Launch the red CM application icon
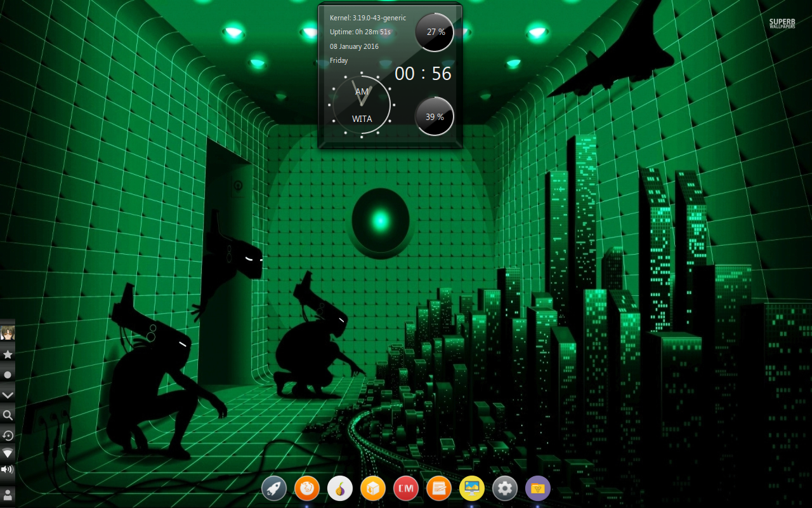The image size is (812, 508). pos(406,488)
